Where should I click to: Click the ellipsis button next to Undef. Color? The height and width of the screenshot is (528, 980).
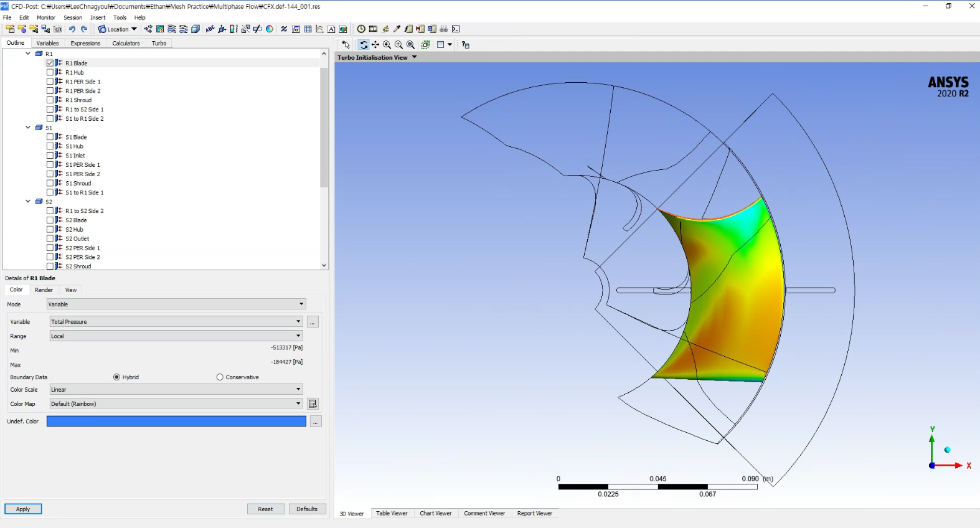[x=316, y=422]
